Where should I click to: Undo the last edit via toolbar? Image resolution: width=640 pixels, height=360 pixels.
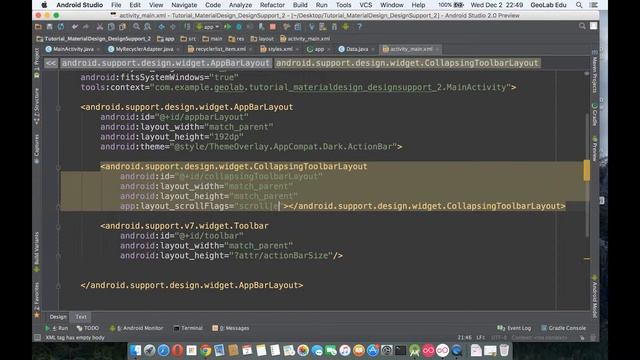pyautogui.click(x=75, y=27)
